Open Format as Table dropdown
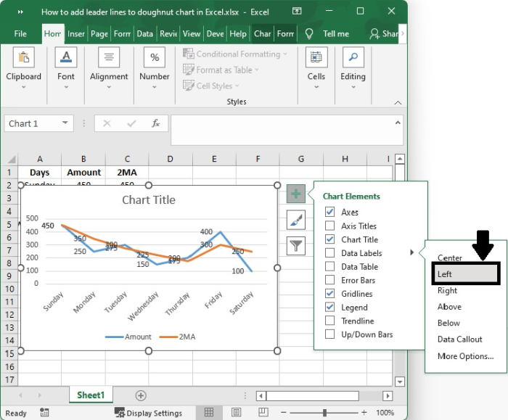The image size is (508, 420). coord(221,70)
